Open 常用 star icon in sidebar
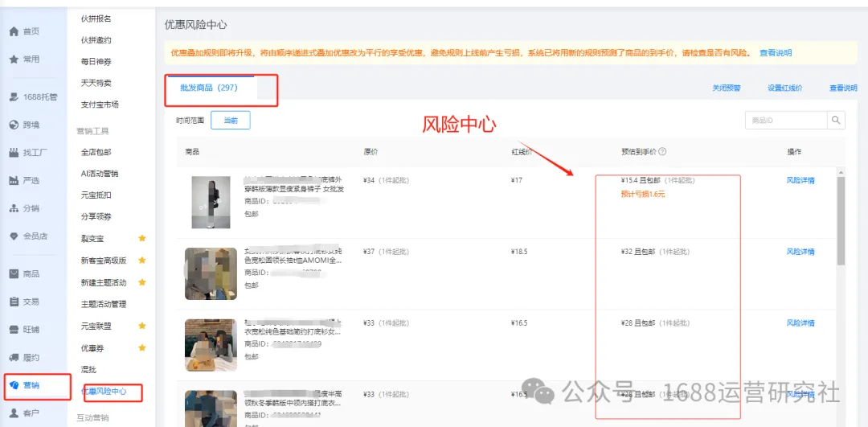 coord(14,60)
